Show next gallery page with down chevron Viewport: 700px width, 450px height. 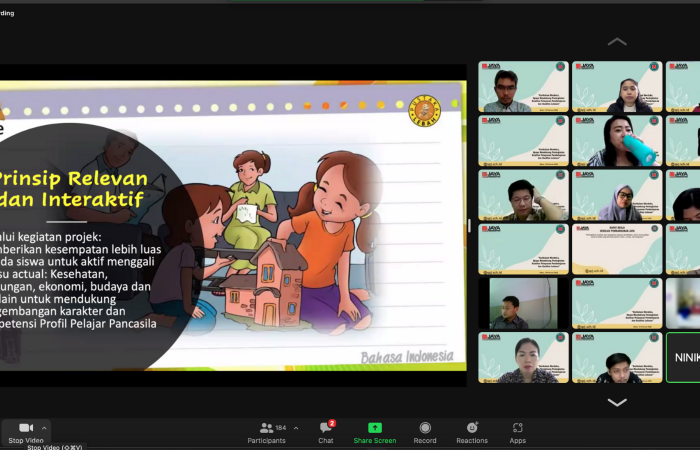click(617, 403)
